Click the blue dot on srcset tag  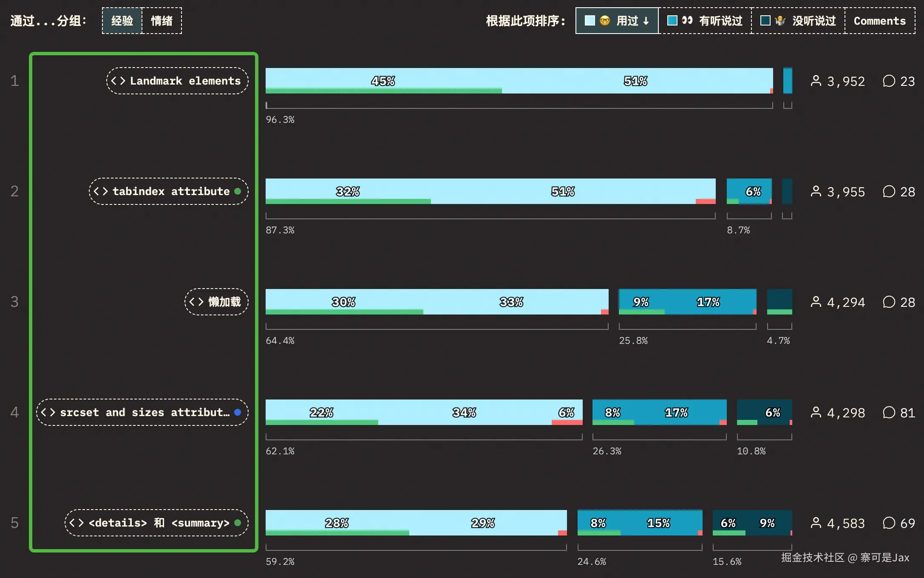[238, 412]
